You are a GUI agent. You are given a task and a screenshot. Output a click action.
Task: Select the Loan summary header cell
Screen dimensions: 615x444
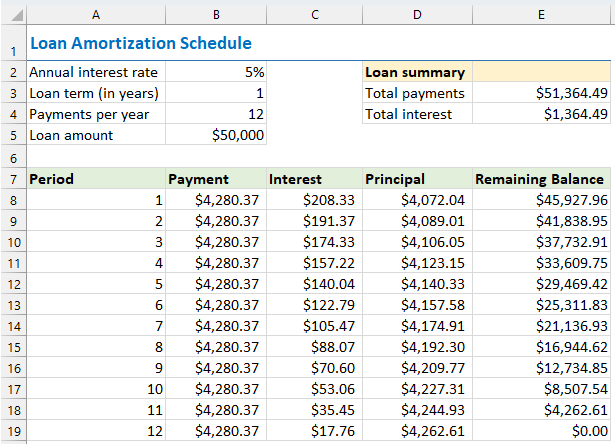click(415, 72)
